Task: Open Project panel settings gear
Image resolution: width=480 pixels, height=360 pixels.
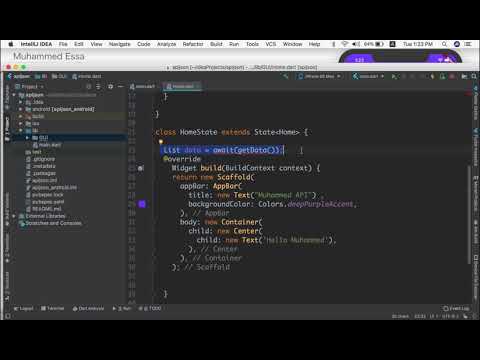Action: (x=110, y=87)
